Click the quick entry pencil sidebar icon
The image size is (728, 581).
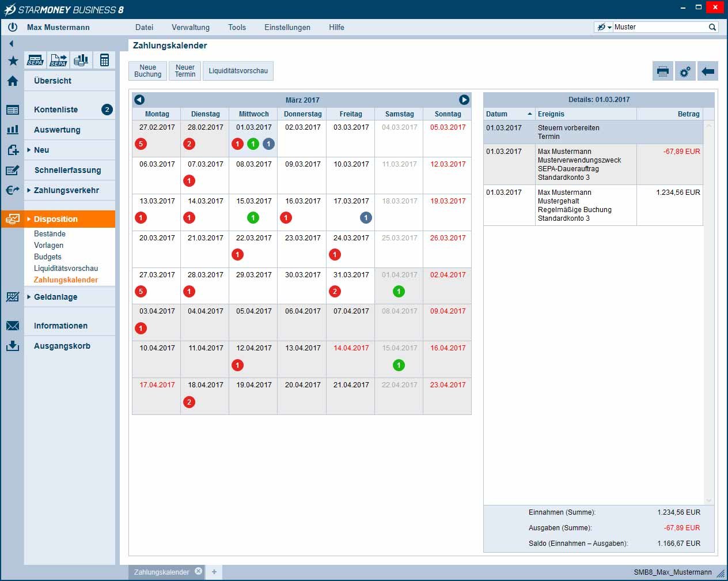[x=13, y=170]
